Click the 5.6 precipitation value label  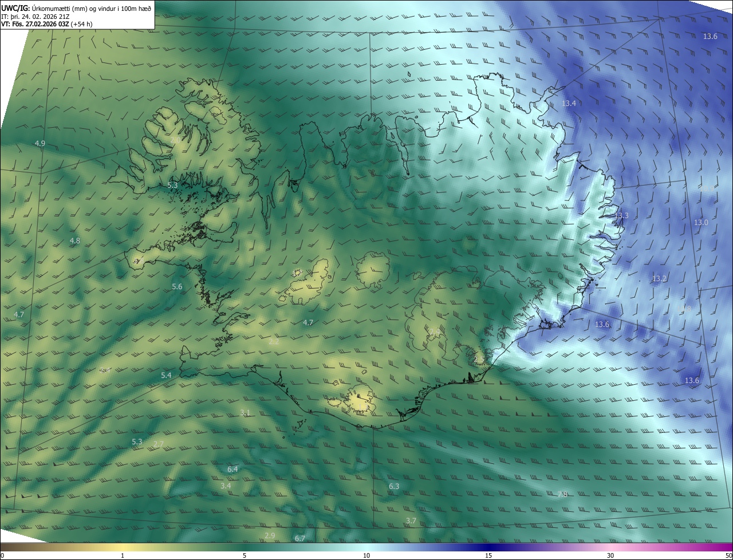pyautogui.click(x=177, y=287)
